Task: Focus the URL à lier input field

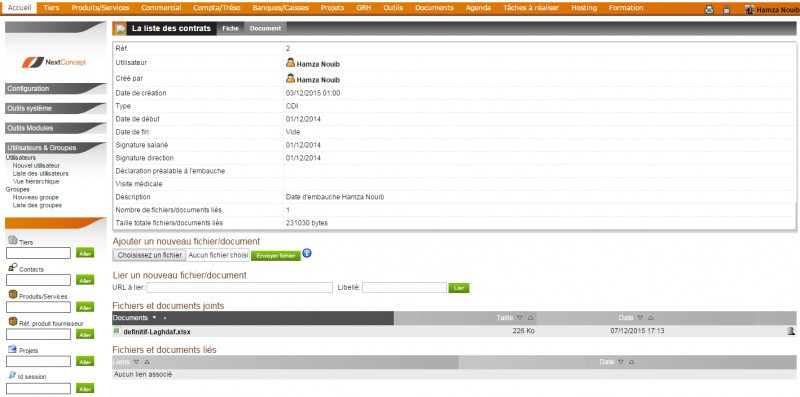Action: pos(240,287)
